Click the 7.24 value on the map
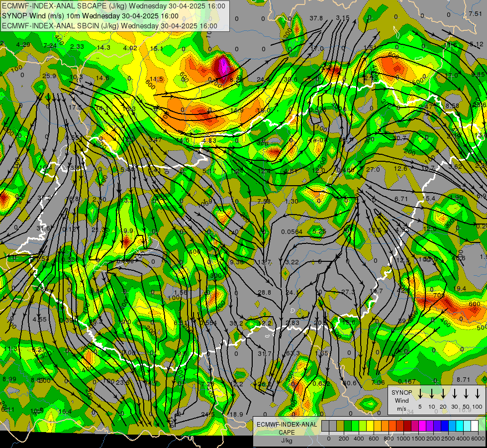The height and width of the screenshot is (448, 487). pos(50,46)
